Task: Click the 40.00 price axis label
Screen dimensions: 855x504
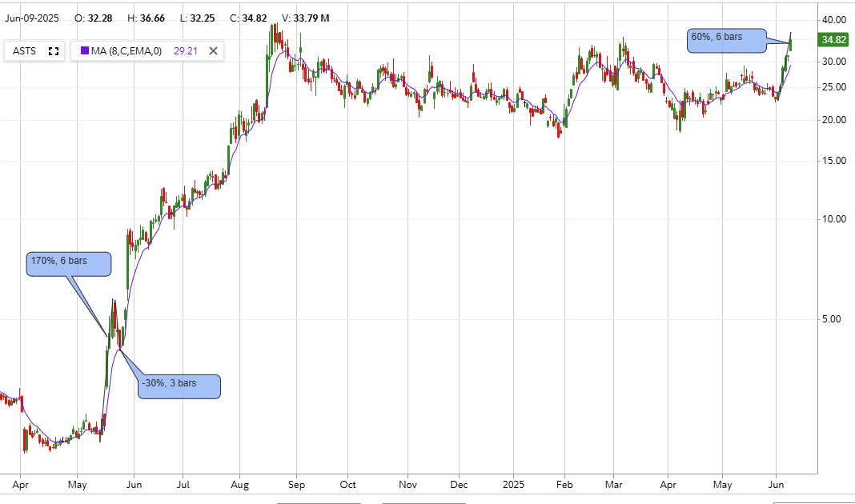Action: pos(834,20)
